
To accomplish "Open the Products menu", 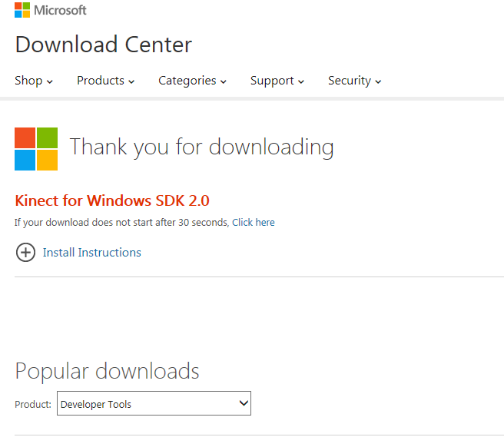I will coord(105,81).
